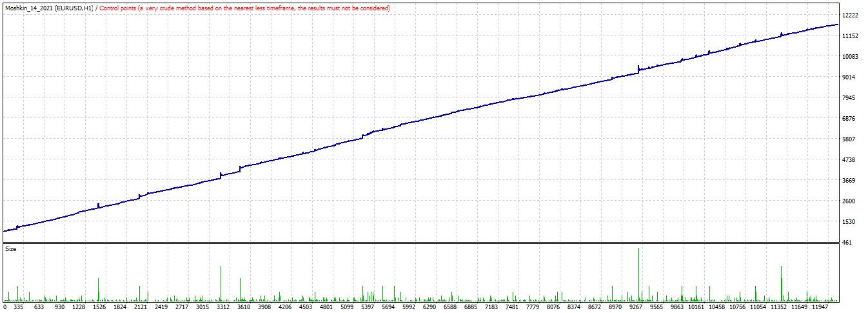Select the 461 balance axis value

tap(847, 243)
